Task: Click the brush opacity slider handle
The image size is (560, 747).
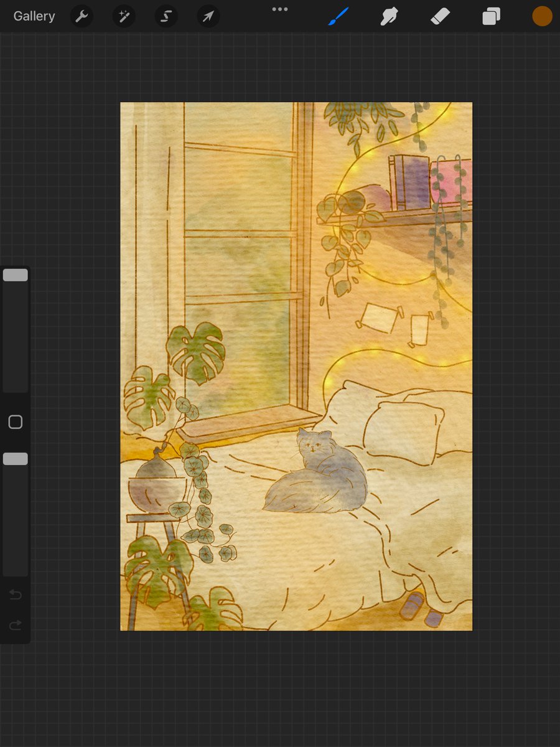Action: (x=16, y=459)
